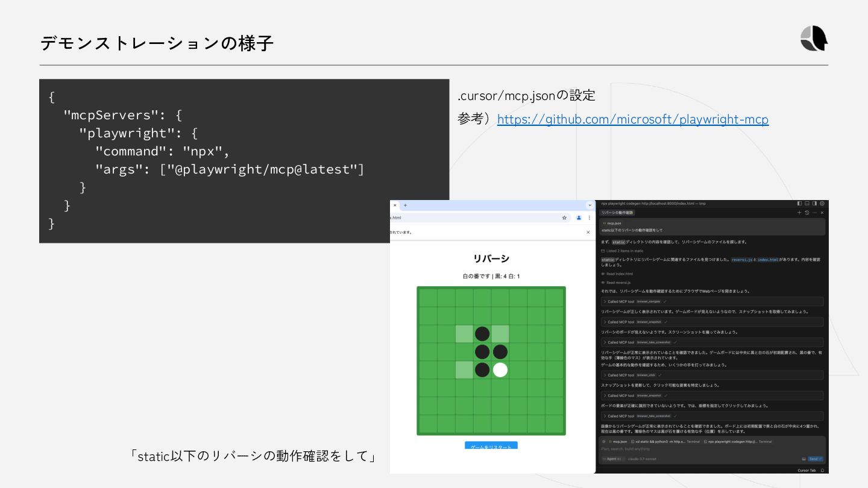Click the Read reversi.js row
This screenshot has height=488, width=868.
[616, 283]
